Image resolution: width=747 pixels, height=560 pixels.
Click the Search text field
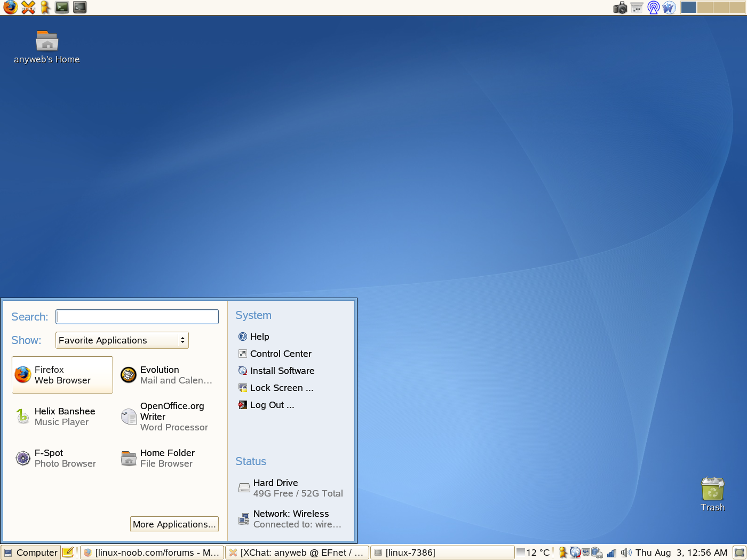pos(137,317)
